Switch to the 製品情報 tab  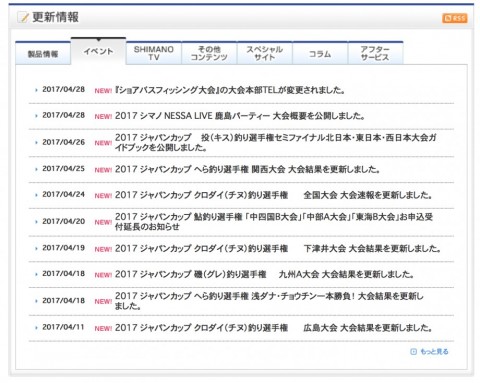click(43, 53)
